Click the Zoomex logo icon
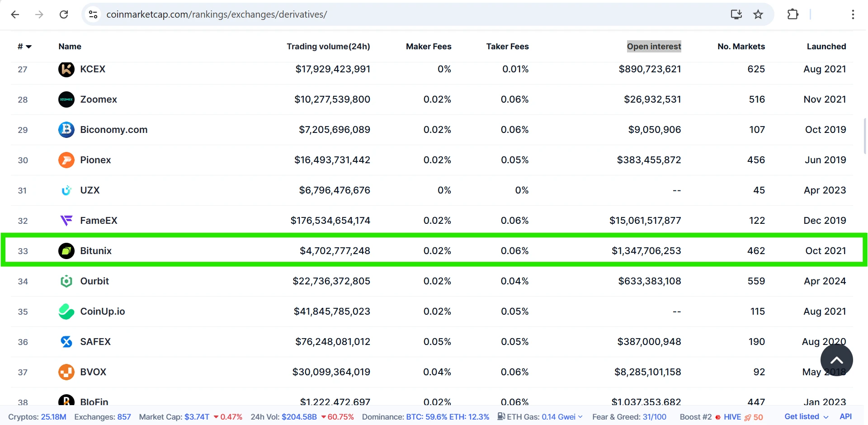Viewport: 868px width, 425px height. (66, 99)
